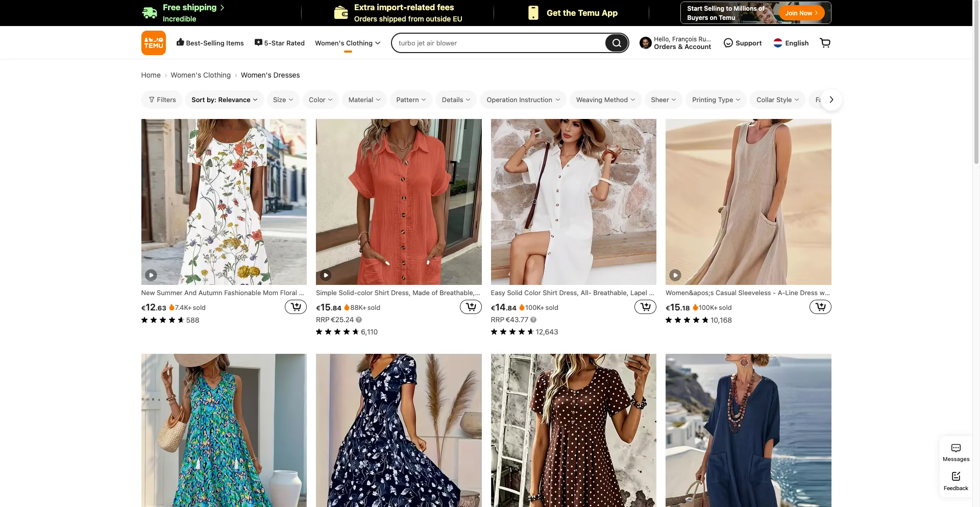The width and height of the screenshot is (980, 507).
Task: Click Join Now button
Action: 801,13
